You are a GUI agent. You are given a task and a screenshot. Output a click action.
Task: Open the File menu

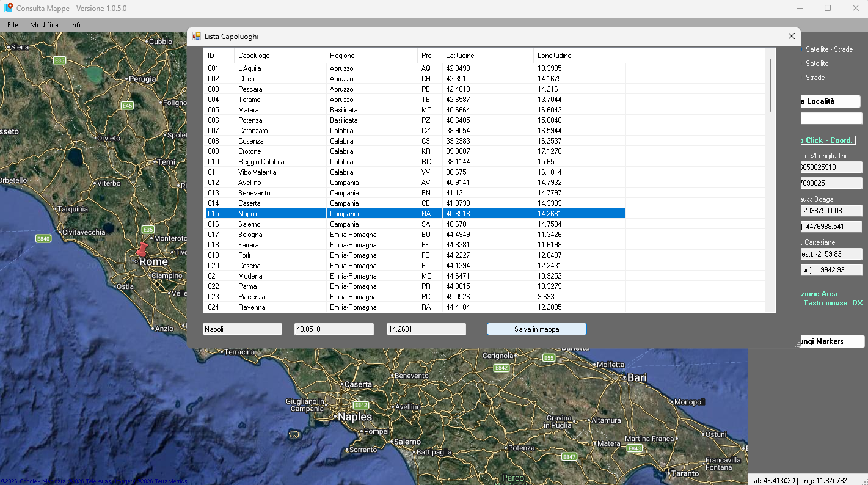[x=13, y=25]
